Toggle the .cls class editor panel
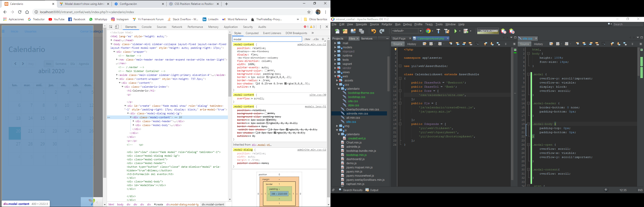The width and height of the screenshot is (644, 207). [316, 39]
